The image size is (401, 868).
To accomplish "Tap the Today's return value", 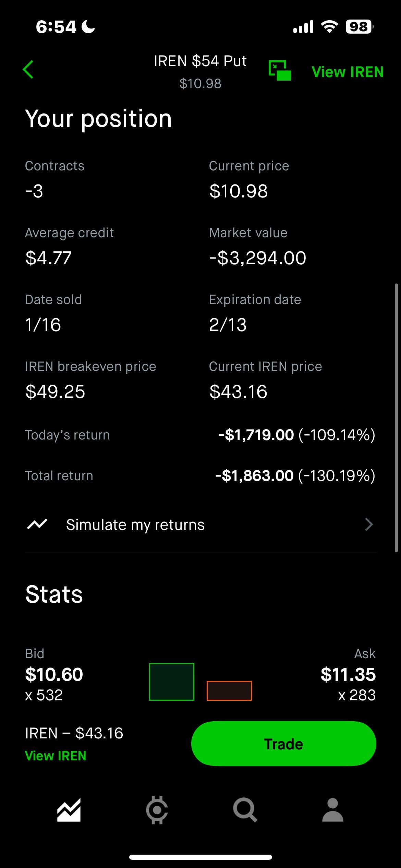I will (x=297, y=435).
